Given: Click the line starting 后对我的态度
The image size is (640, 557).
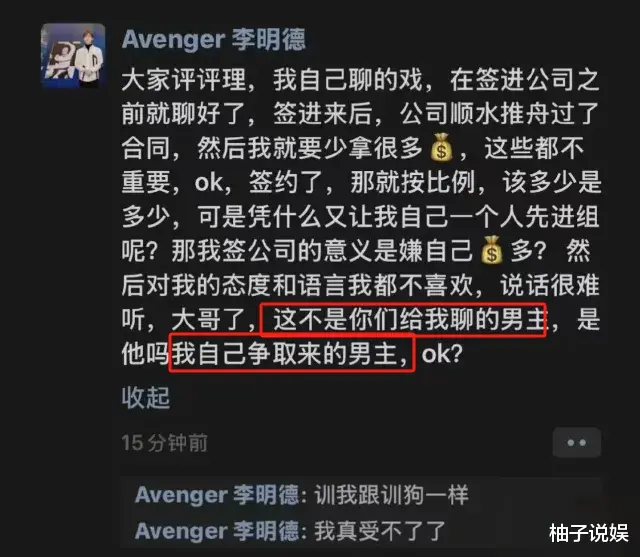Looking at the screenshot, I should tap(361, 285).
